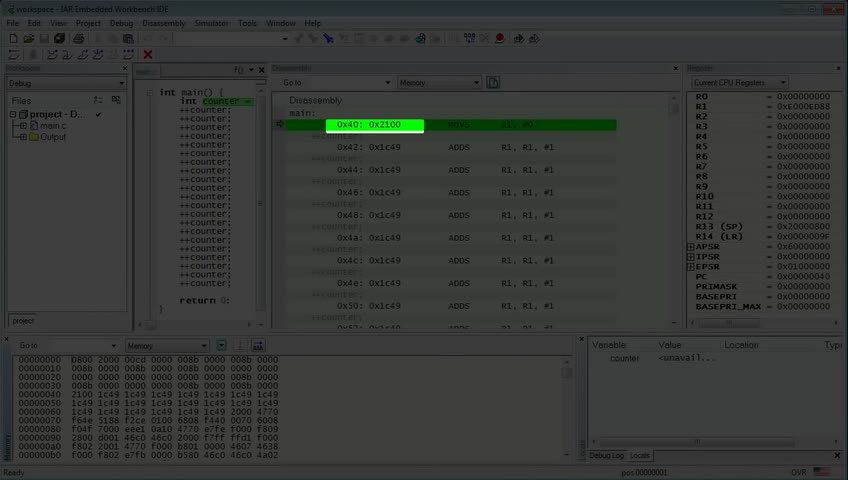Open the Project menu
This screenshot has width=848, height=480.
(88, 23)
